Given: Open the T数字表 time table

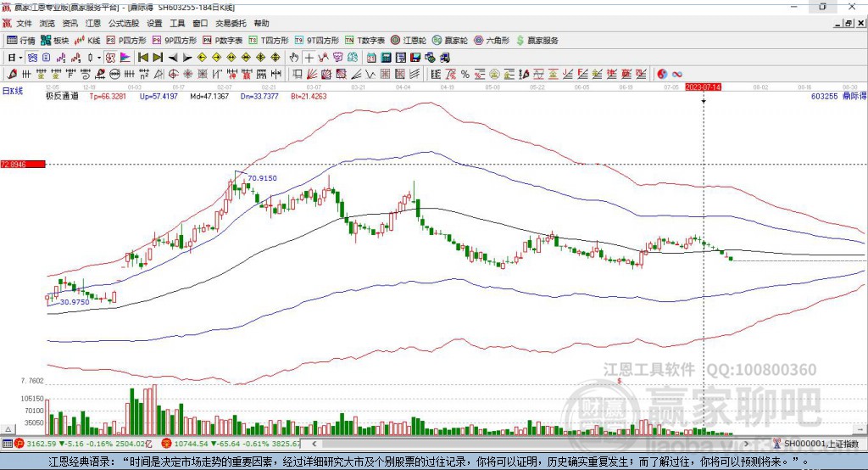Looking at the screenshot, I should pos(364,41).
